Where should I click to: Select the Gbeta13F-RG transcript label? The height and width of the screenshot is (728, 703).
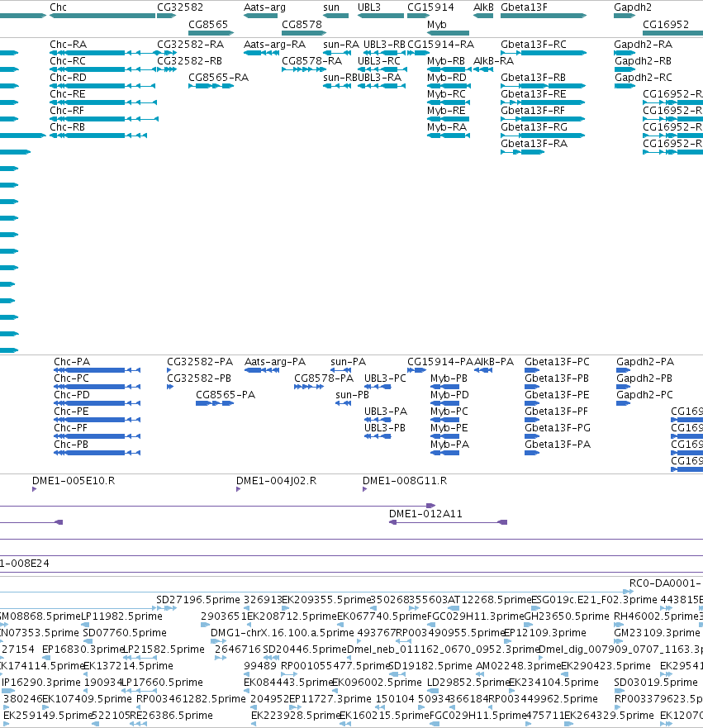(x=534, y=127)
